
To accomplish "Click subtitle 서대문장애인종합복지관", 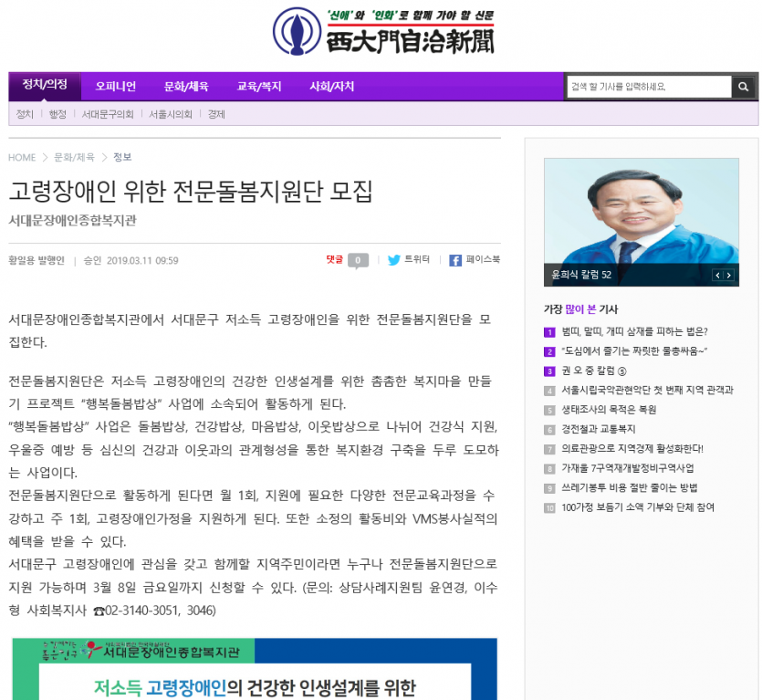I will click(72, 221).
